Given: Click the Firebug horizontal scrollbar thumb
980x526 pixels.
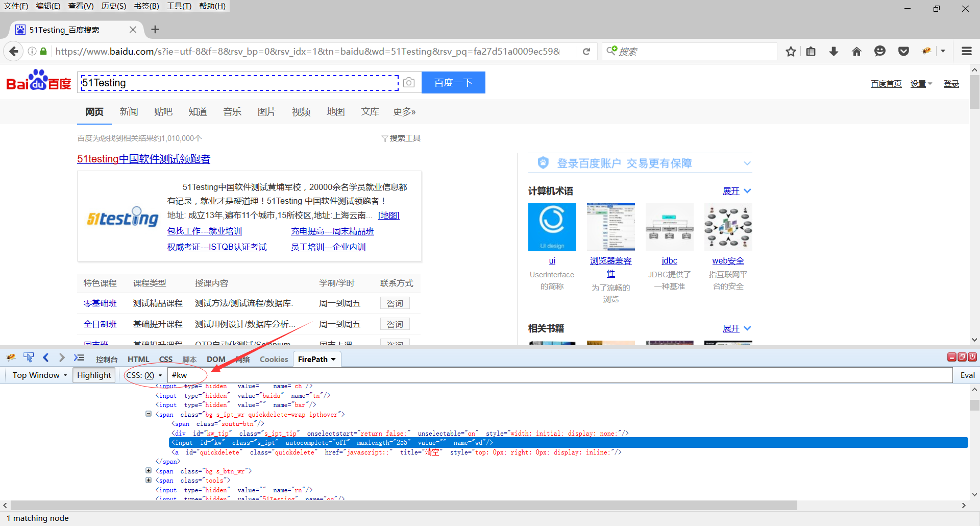Looking at the screenshot, I should point(404,505).
